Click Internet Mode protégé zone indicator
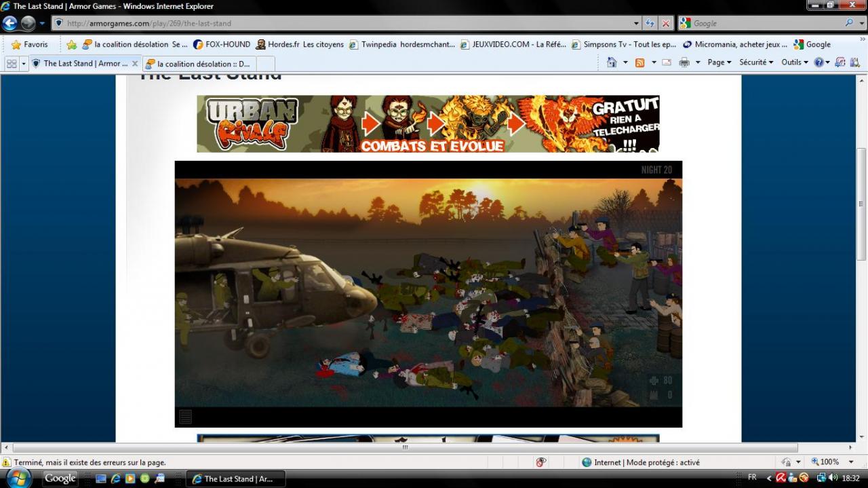Screen dimensions: 868x488 pos(641,462)
